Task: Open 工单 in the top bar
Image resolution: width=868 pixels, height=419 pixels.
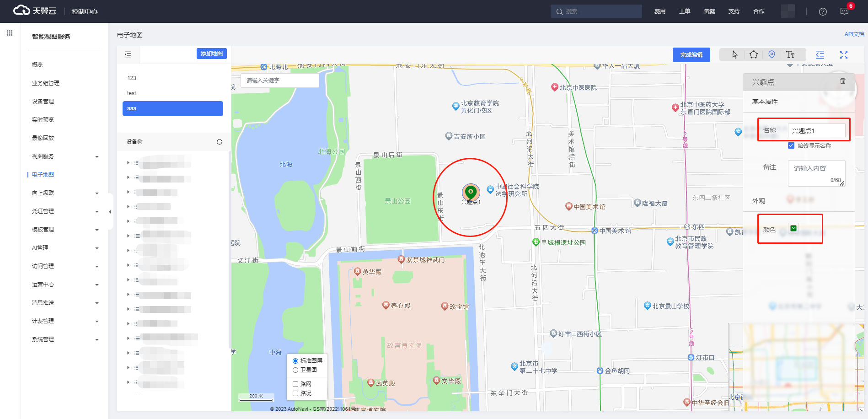Action: point(685,11)
